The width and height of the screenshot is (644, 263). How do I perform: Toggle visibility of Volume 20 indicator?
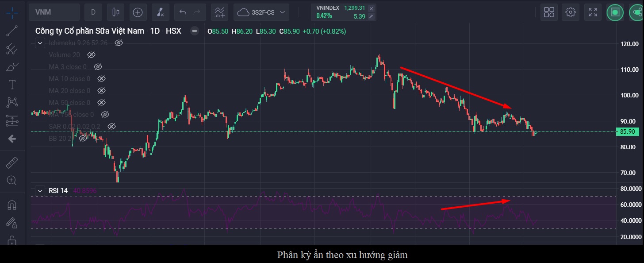tap(91, 55)
